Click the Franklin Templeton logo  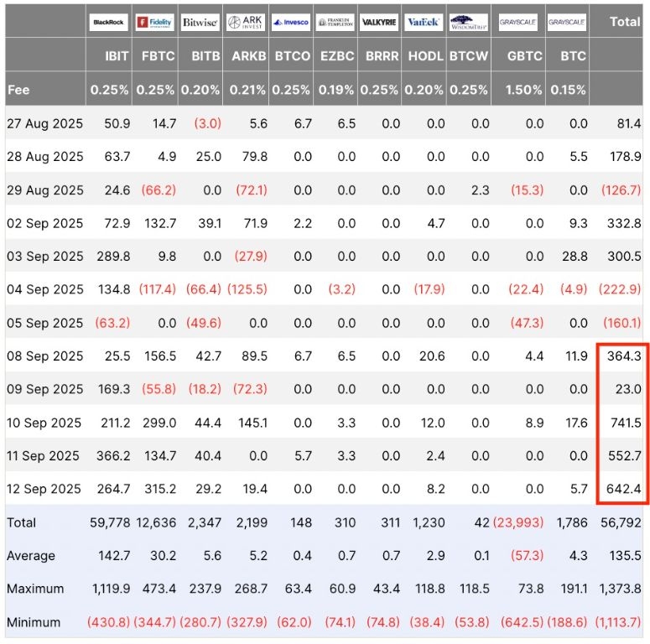coord(336,23)
